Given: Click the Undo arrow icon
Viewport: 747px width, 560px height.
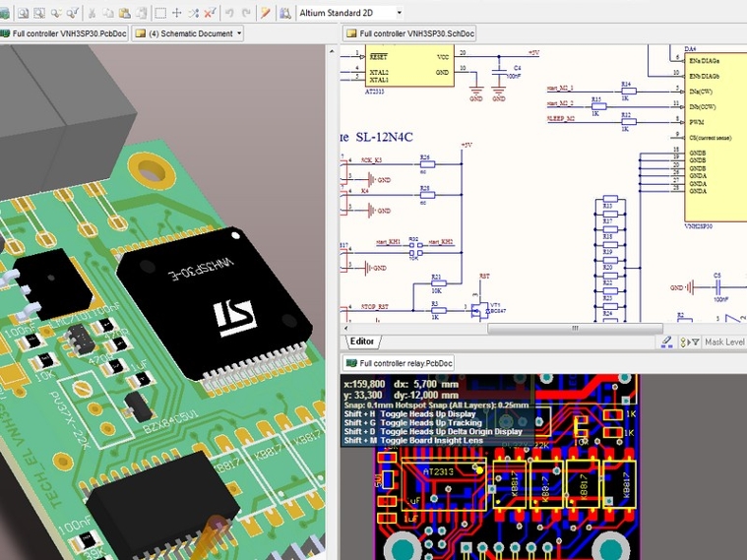Looking at the screenshot, I should (x=229, y=13).
